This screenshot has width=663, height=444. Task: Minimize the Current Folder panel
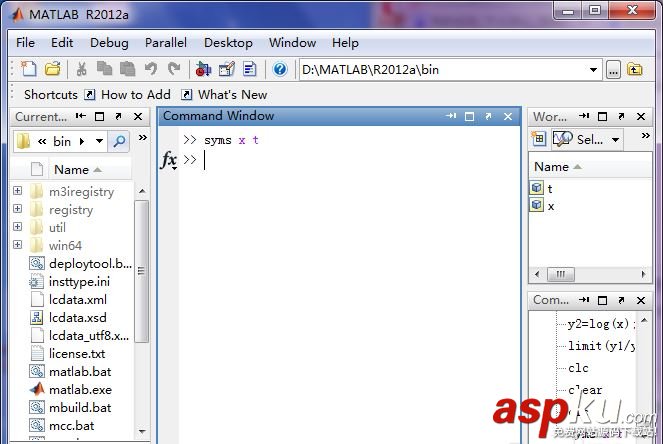(81, 116)
